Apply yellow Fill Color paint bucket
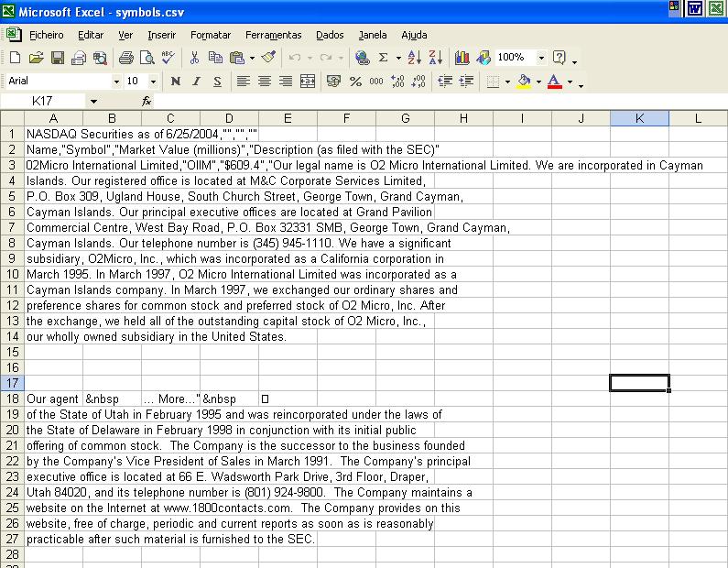 click(x=524, y=82)
